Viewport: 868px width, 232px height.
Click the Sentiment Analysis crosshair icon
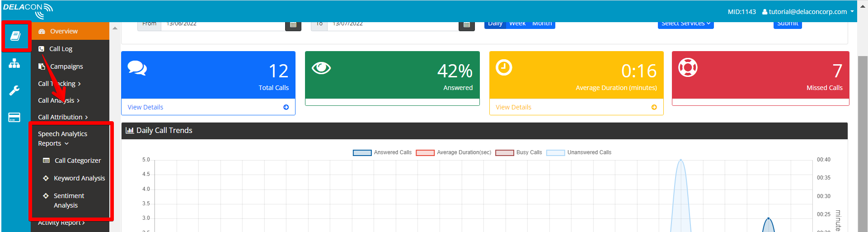tap(46, 196)
